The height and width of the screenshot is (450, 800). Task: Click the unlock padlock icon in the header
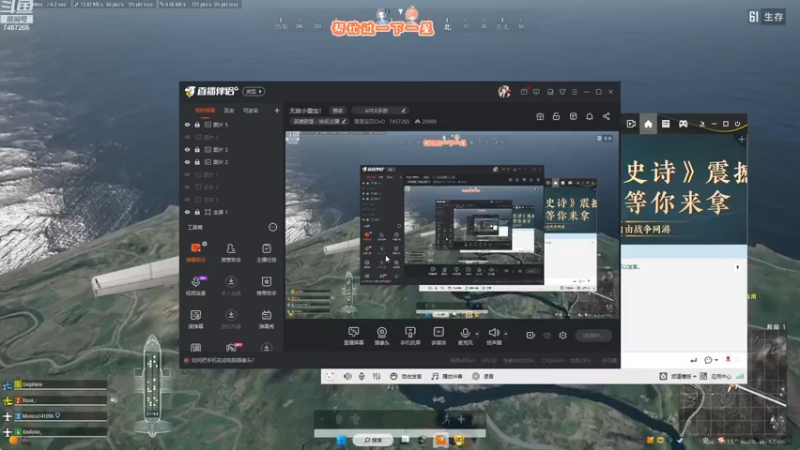[556, 116]
